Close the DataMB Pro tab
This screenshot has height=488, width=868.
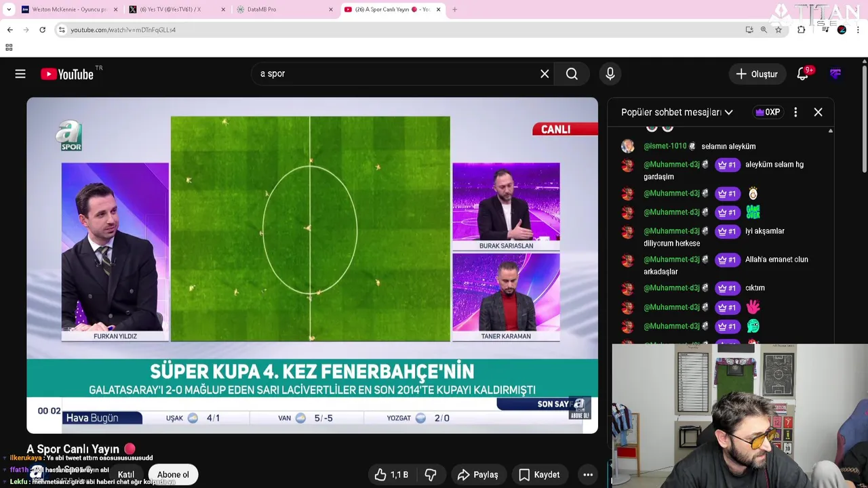tap(331, 9)
